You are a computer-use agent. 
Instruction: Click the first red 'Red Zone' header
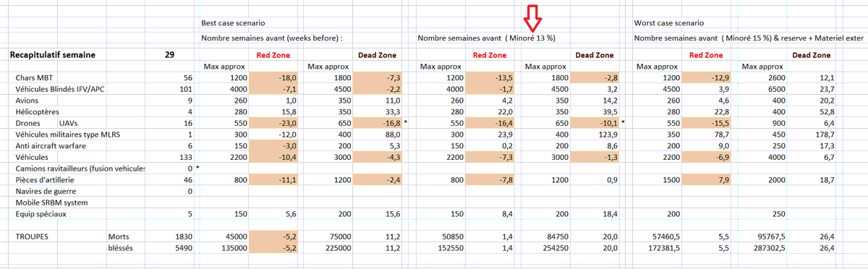[x=273, y=55]
